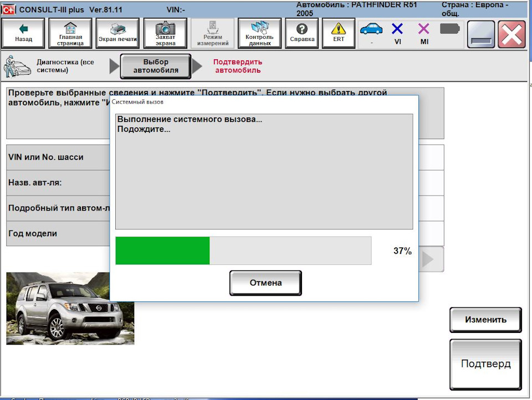This screenshot has width=532, height=400.
Task: Go back with the Назад arrow button
Action: 23,33
